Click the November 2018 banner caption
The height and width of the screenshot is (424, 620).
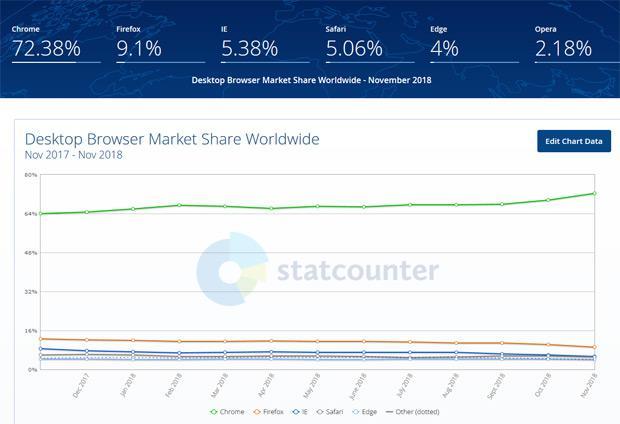tap(312, 80)
